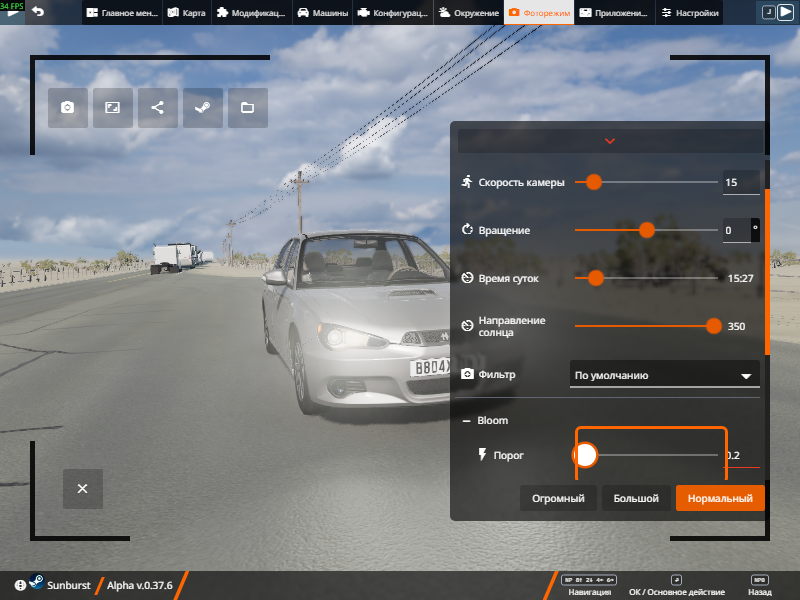The width and height of the screenshot is (800, 600).
Task: Click the time of day value 15:27
Action: tap(740, 278)
